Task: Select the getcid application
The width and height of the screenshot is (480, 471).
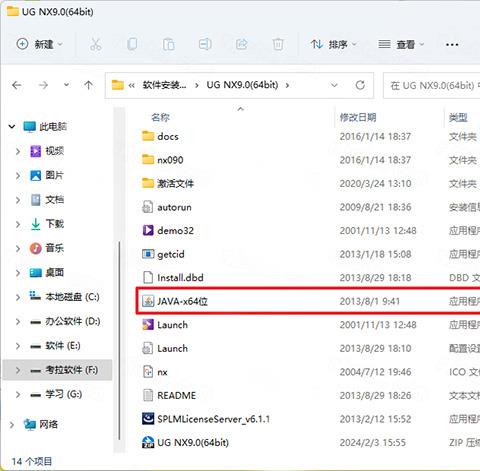Action: [171, 254]
